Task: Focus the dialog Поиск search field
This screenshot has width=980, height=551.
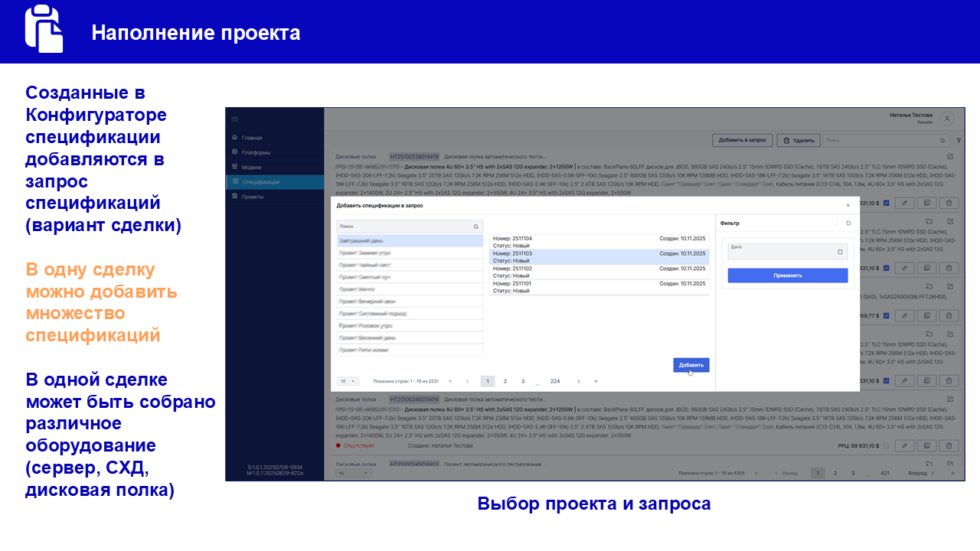Action: coord(410,227)
